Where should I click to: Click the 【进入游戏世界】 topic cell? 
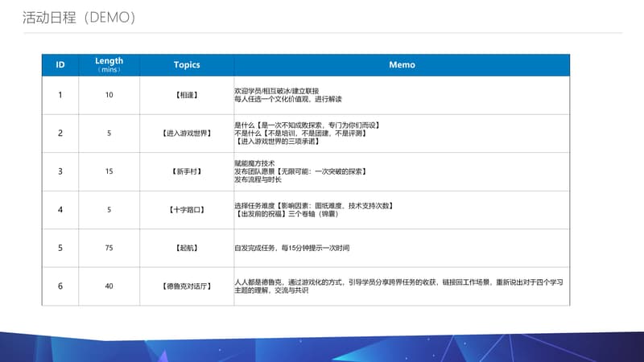point(186,134)
